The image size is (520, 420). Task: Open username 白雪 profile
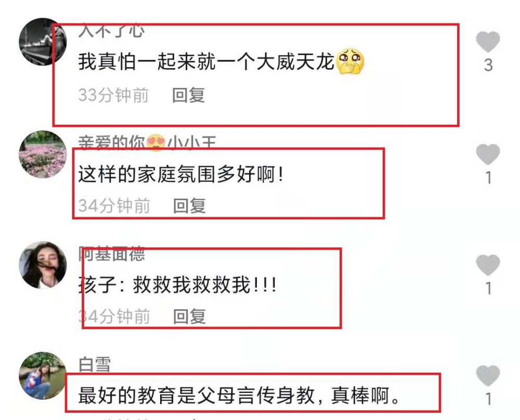click(x=95, y=364)
